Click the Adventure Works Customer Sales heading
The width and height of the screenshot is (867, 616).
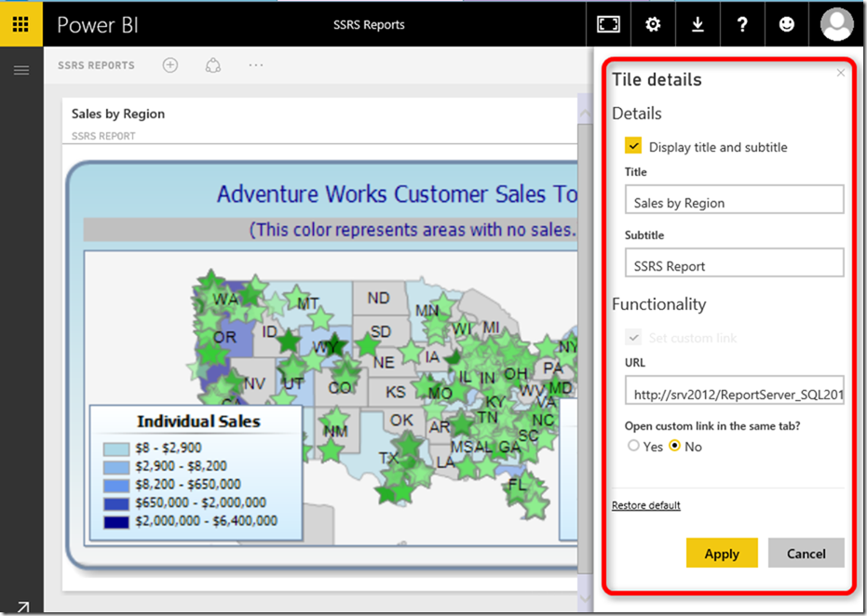click(x=397, y=194)
